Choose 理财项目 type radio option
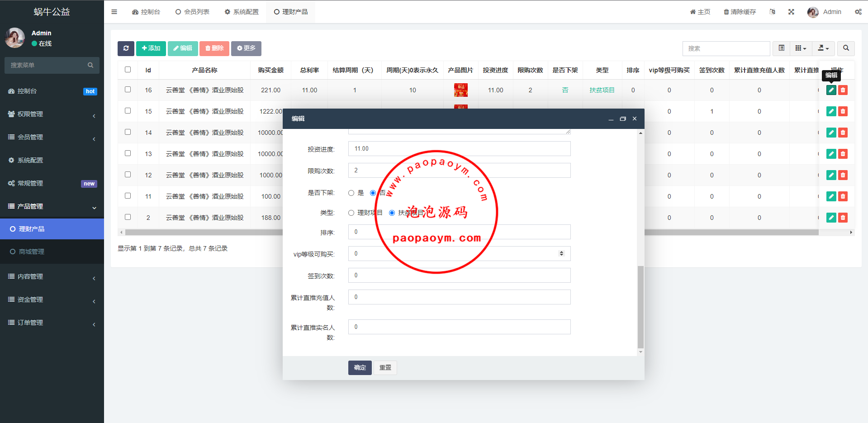Screen dimensions: 868x423 (x=351, y=213)
